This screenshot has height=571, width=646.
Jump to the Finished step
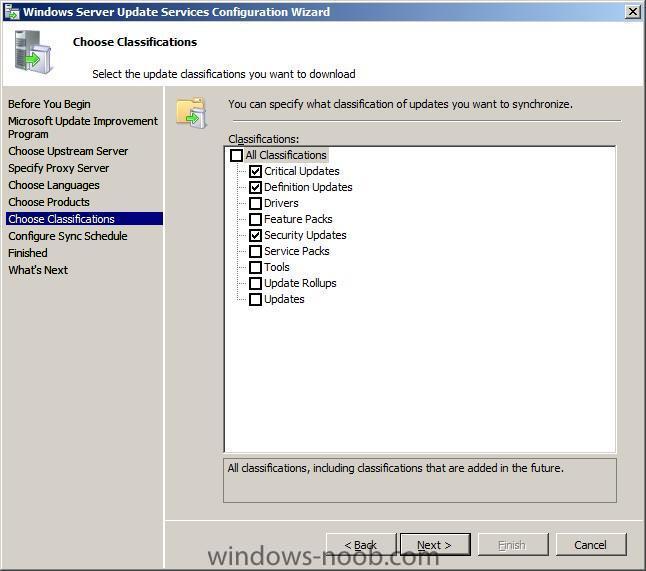point(28,253)
